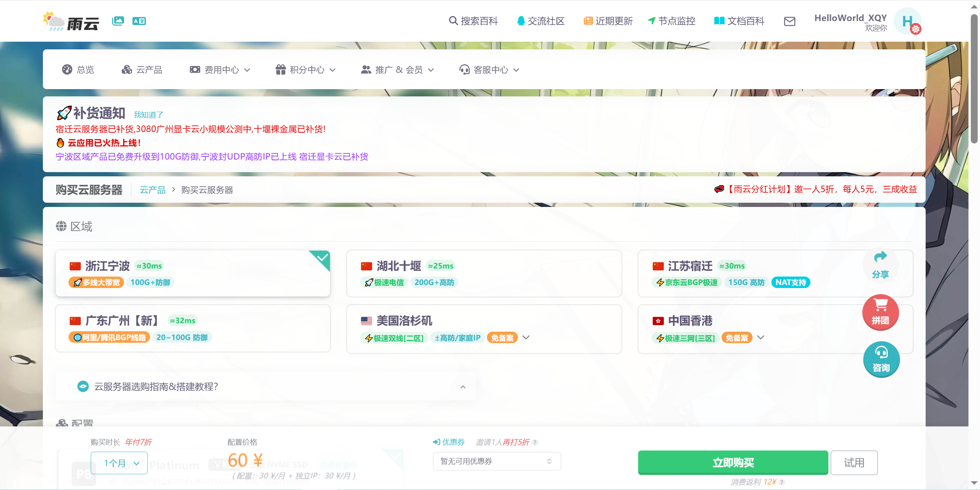Open the 客服中心 menu
Image resolution: width=980 pixels, height=490 pixels.
tap(488, 70)
